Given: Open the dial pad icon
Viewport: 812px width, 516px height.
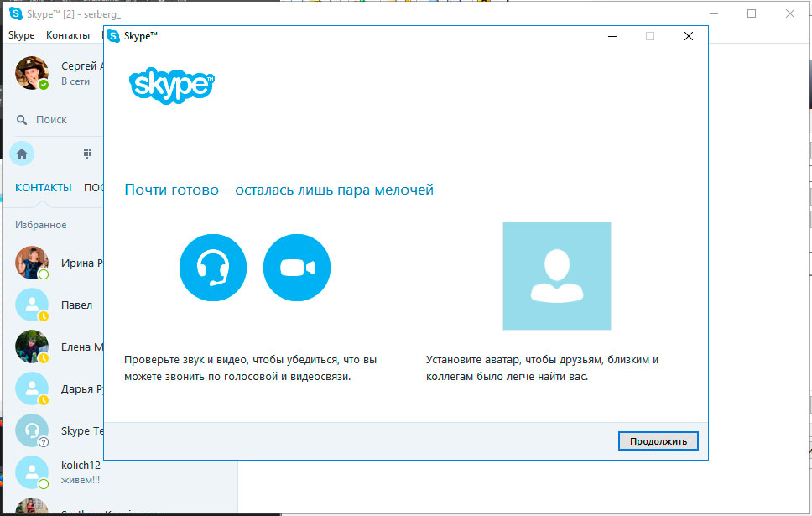Looking at the screenshot, I should 87,154.
